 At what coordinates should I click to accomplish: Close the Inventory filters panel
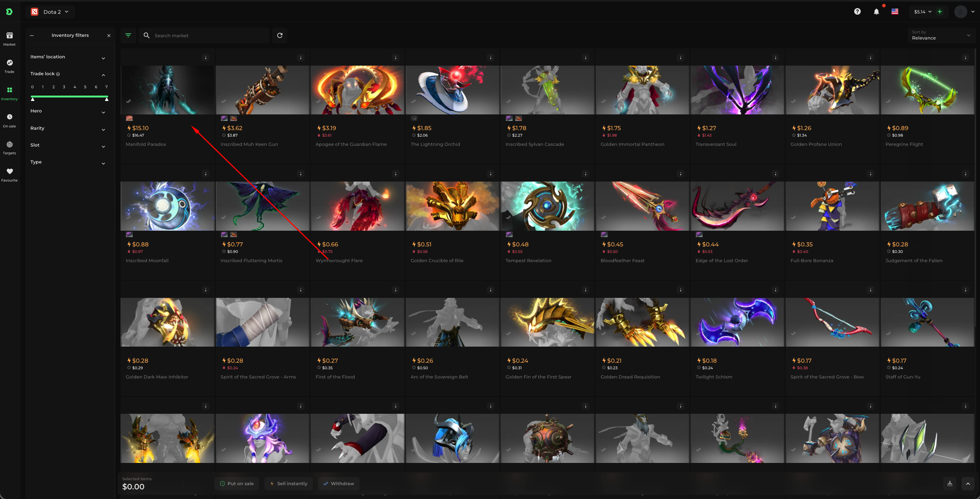[x=109, y=36]
